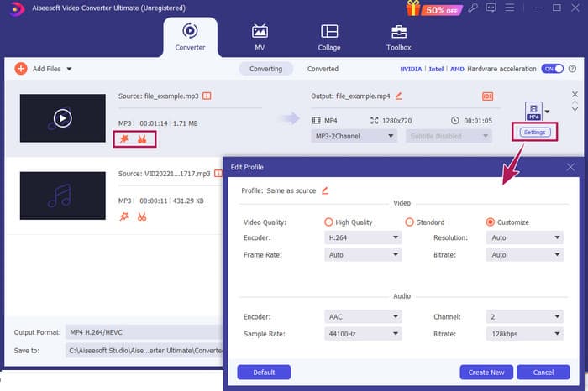The height and width of the screenshot is (391, 588).
Task: Open the MP3-2Channel audio track dropdown
Action: (x=354, y=136)
